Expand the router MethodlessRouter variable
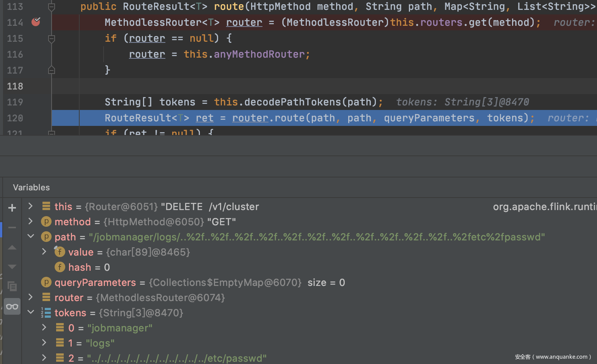The height and width of the screenshot is (364, 597). pos(31,297)
